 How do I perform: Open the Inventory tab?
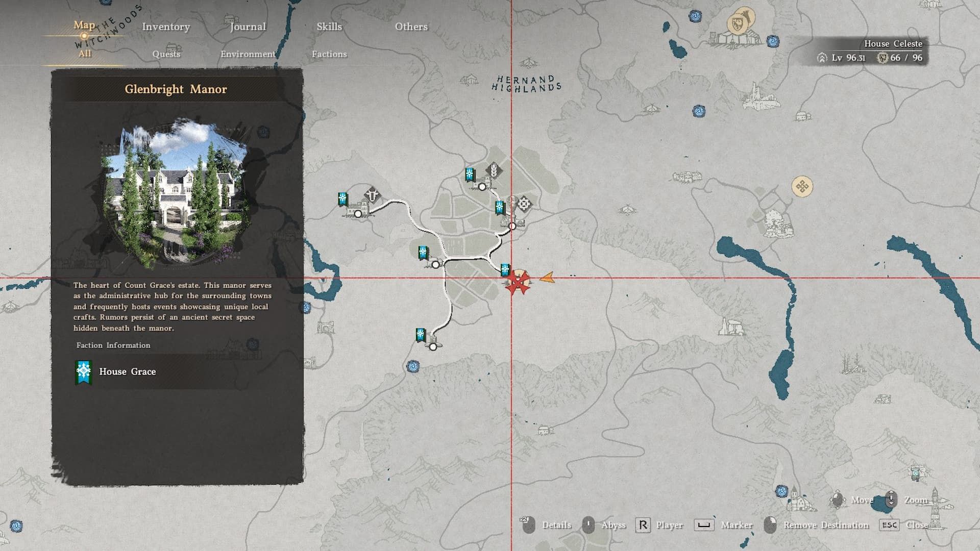pyautogui.click(x=166, y=27)
